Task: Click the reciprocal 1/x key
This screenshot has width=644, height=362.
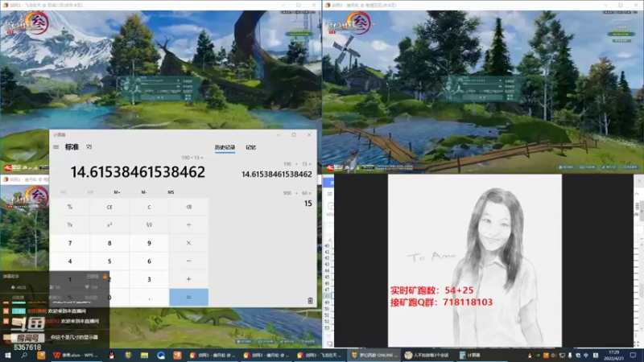Action: [x=70, y=225]
